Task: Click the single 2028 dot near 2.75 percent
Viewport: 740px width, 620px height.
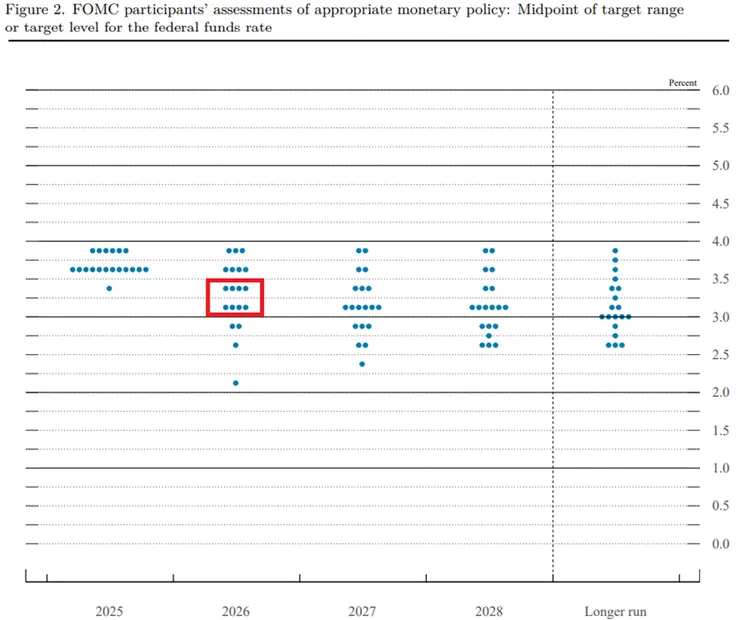Action: coord(489,335)
